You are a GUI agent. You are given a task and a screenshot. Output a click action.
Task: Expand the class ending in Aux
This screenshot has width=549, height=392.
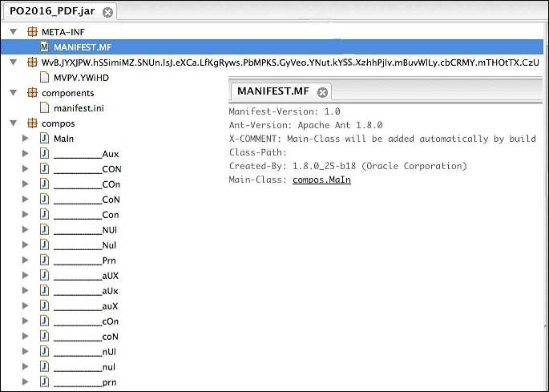(25, 153)
